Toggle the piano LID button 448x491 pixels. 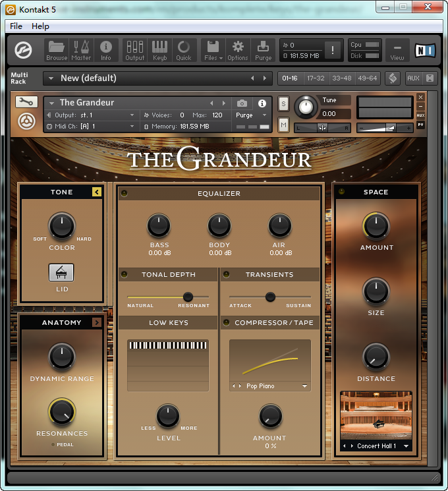[61, 272]
